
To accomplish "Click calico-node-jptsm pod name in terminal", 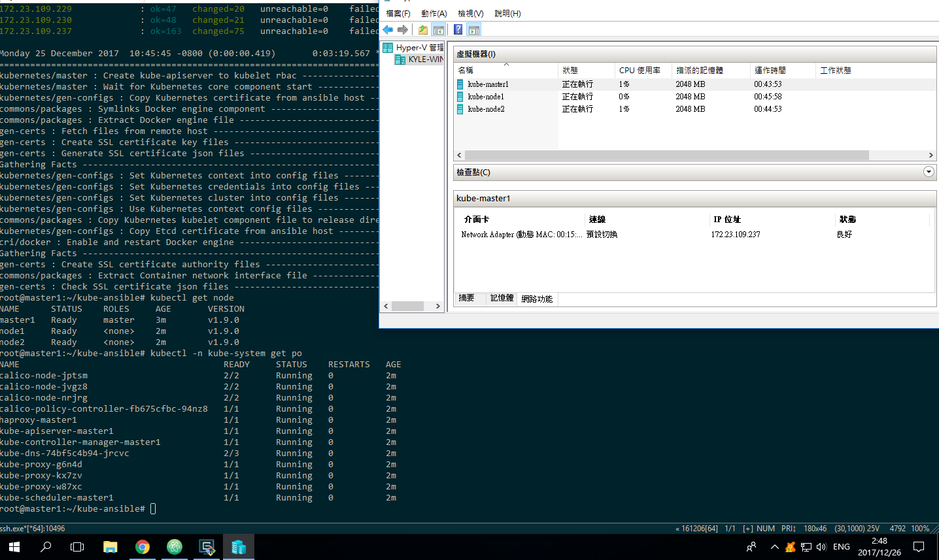I will tap(44, 376).
